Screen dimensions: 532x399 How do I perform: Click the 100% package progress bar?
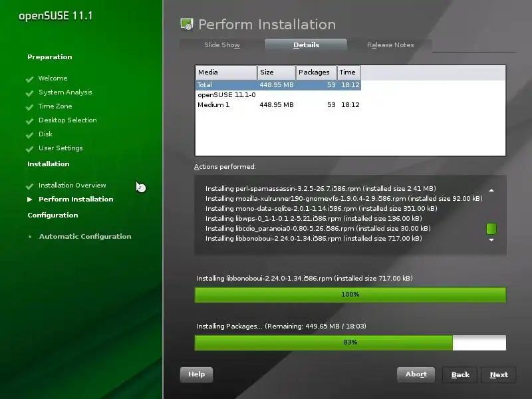point(350,295)
